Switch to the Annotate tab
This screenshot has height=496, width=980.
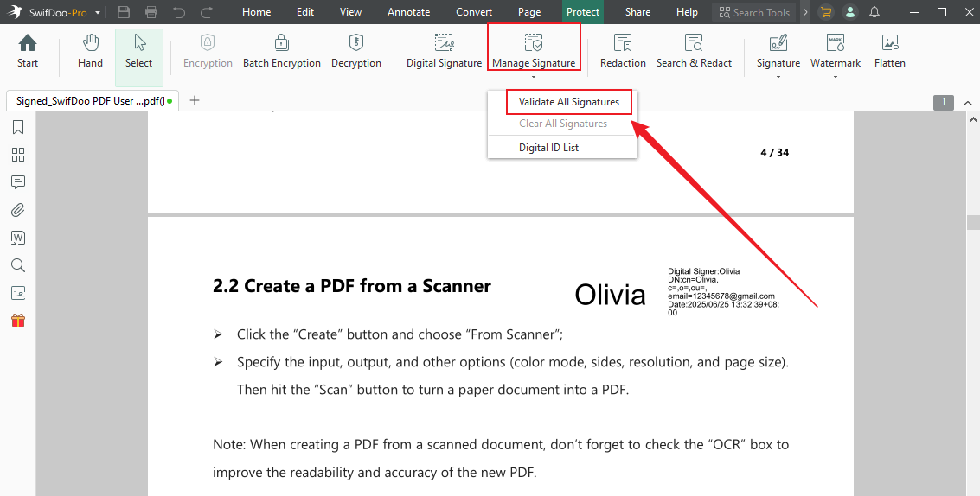point(409,12)
